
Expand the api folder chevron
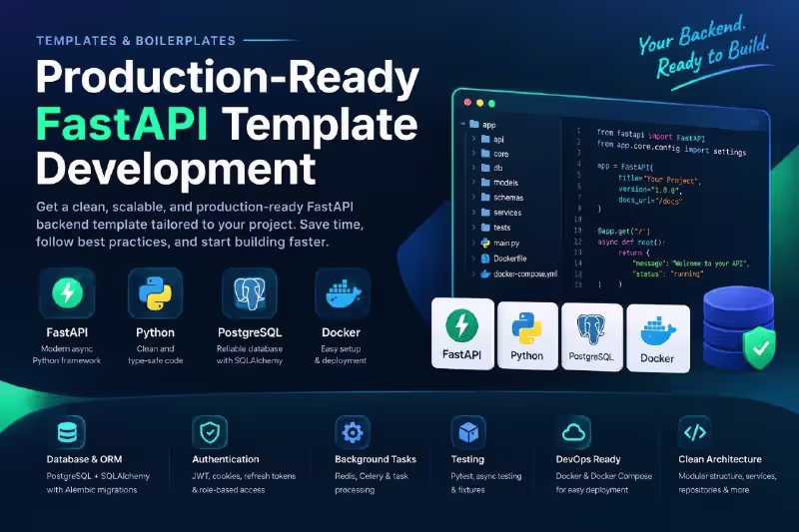point(473,139)
